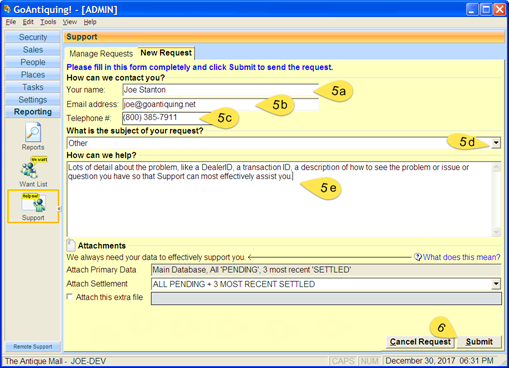Collapse sidebar using the small arrow handle

click(x=59, y=209)
